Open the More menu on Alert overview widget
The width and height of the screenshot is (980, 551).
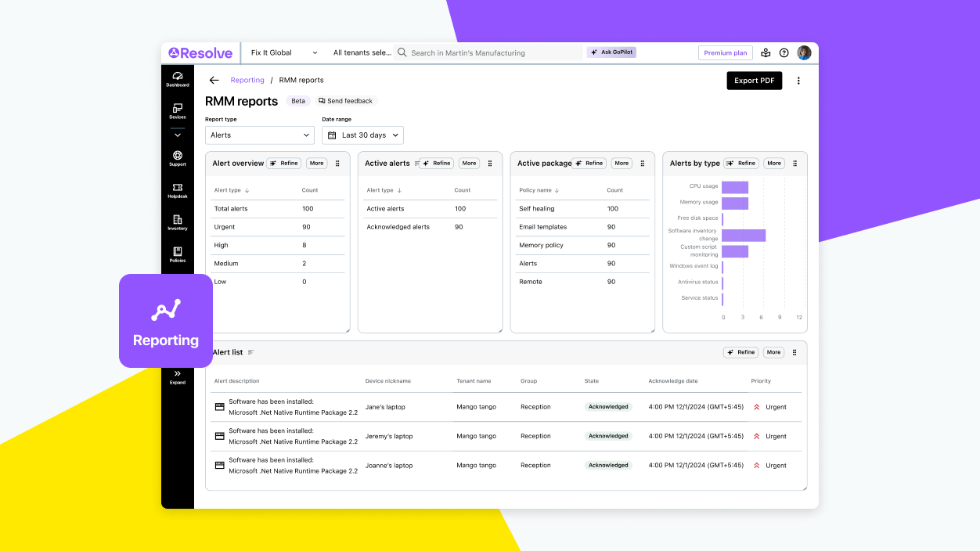point(316,163)
